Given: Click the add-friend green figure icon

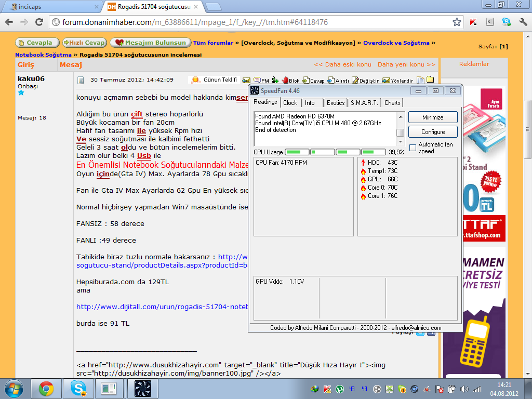Looking at the screenshot, I should pyautogui.click(x=275, y=80).
